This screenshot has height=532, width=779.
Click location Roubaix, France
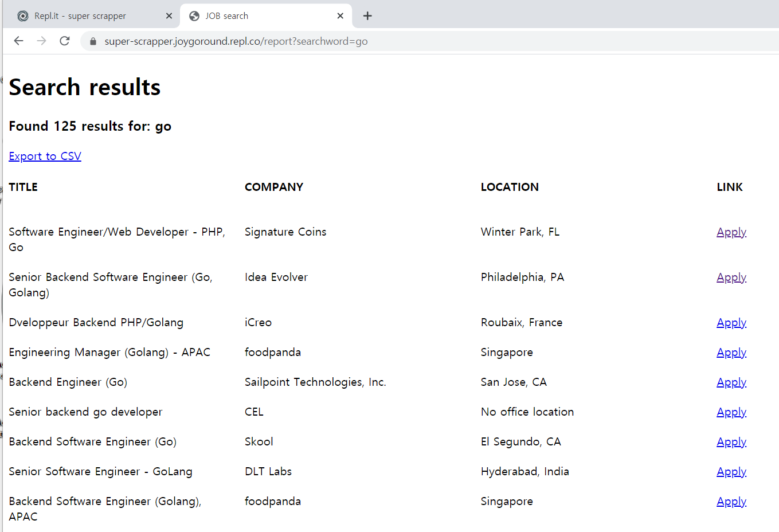[x=522, y=322]
